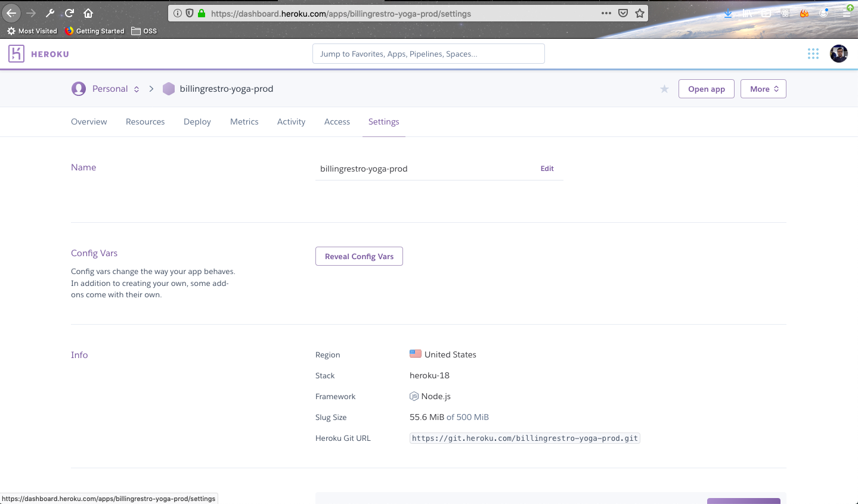Toggle the Firefox sidebar icon
858x504 pixels.
[766, 13]
